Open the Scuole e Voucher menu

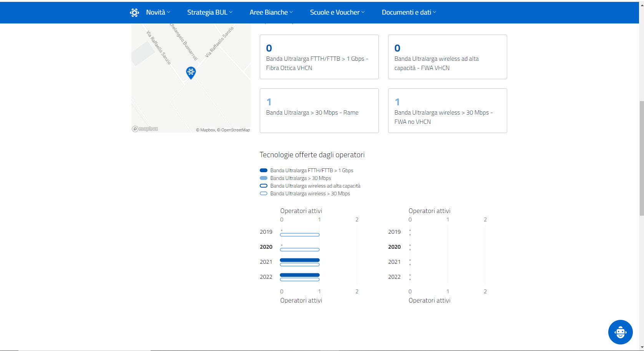pos(337,12)
